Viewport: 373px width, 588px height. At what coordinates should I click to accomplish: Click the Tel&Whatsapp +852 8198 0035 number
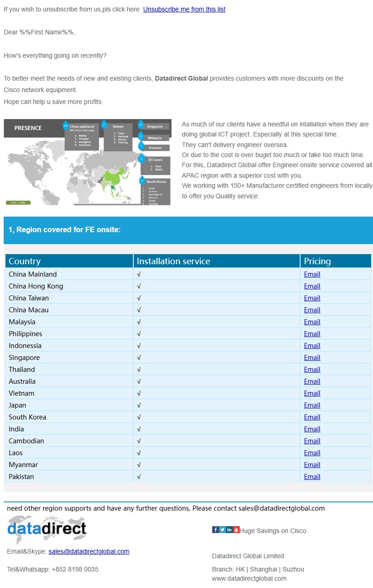52,569
